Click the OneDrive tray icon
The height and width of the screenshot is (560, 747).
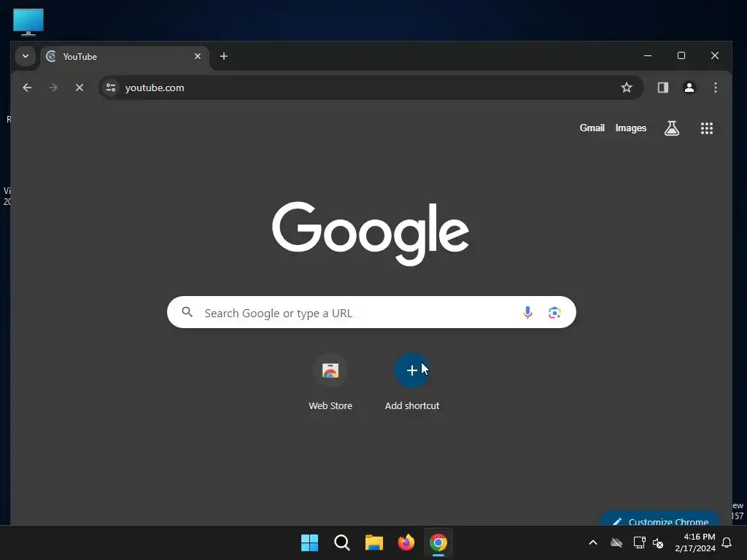(x=616, y=542)
